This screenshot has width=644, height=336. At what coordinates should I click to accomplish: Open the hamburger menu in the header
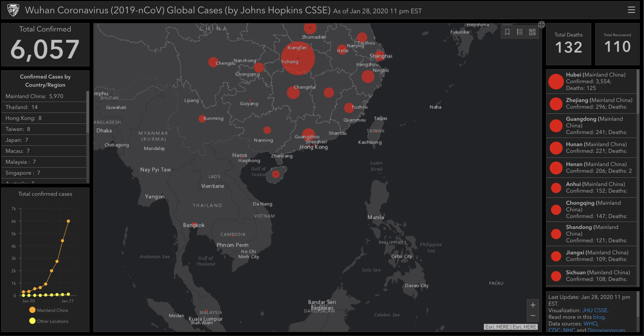pyautogui.click(x=631, y=10)
